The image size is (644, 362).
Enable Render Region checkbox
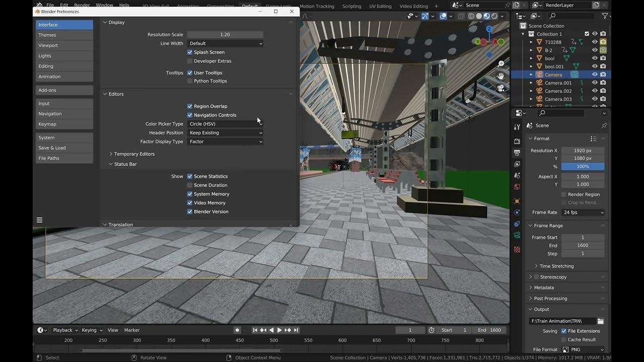(564, 195)
